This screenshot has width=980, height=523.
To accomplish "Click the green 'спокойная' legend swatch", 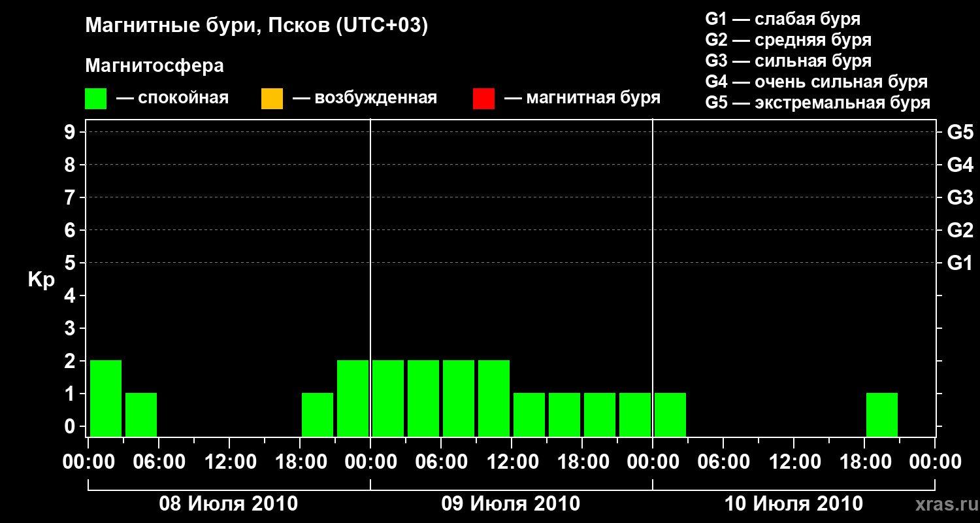I will coord(95,98).
